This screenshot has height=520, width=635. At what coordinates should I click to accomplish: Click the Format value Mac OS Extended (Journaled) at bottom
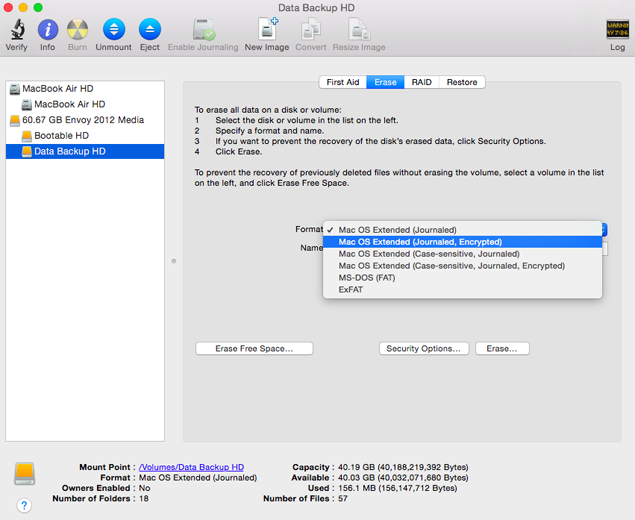coord(198,478)
